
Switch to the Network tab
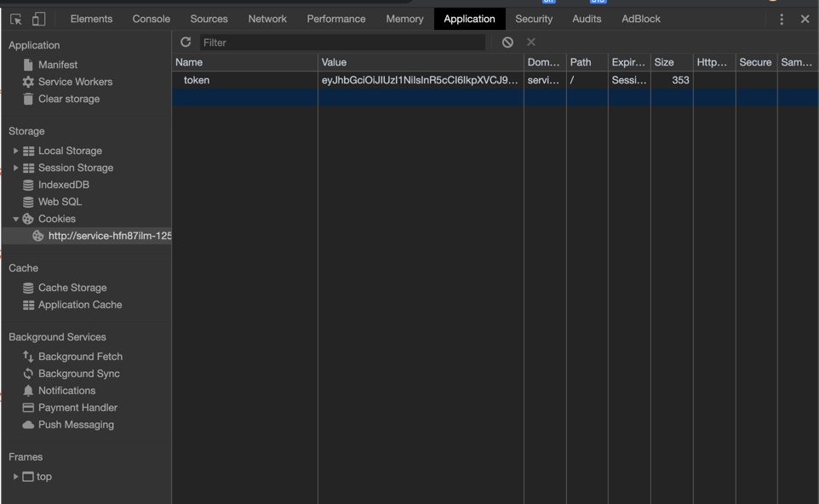(x=267, y=19)
